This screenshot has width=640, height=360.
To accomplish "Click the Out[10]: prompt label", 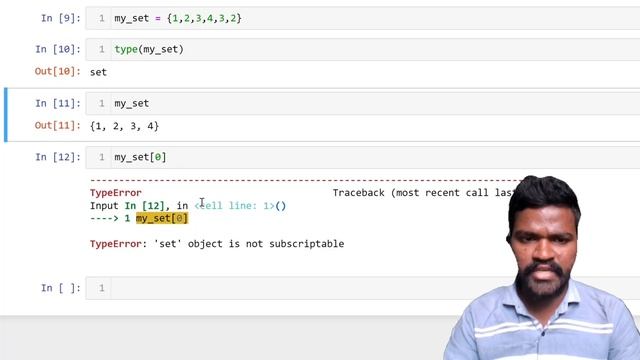I will pos(58,71).
